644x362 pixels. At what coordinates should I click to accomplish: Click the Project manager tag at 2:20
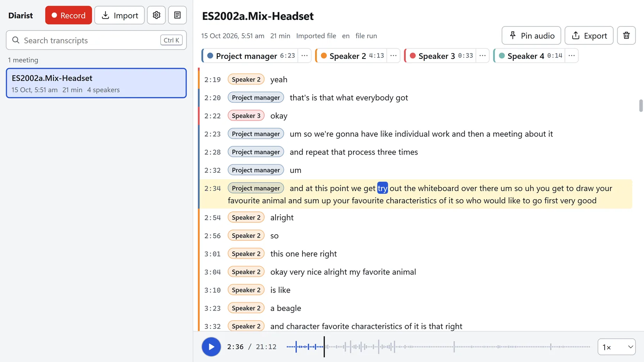click(256, 97)
